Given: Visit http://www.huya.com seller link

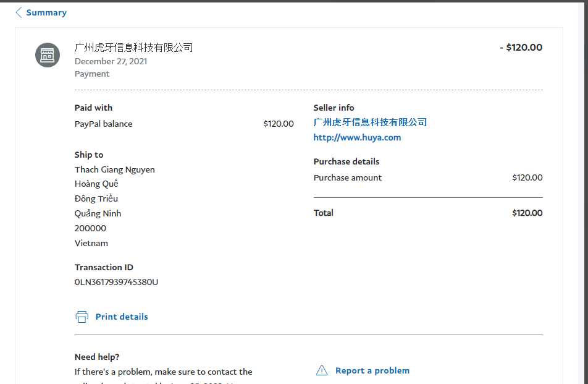Looking at the screenshot, I should tap(358, 137).
